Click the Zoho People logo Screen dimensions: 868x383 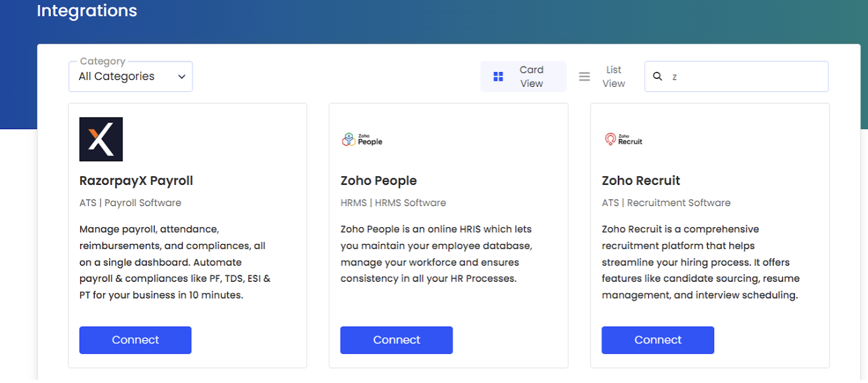(x=362, y=140)
